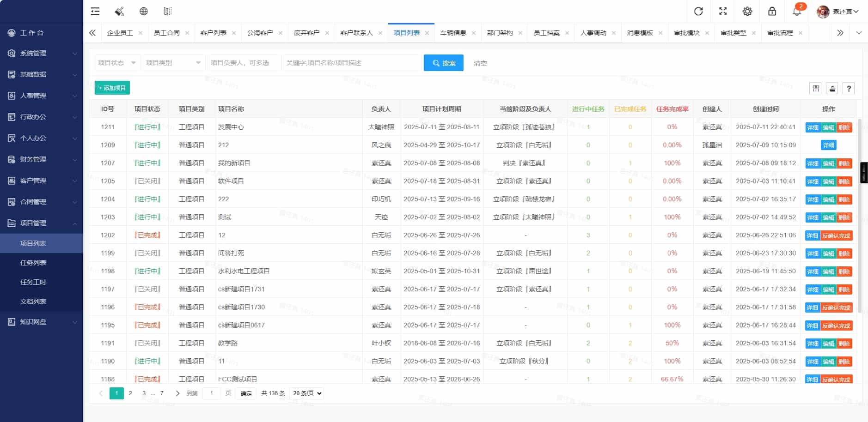Switch to the 车辆信息 tab
This screenshot has height=422, width=868.
[454, 32]
